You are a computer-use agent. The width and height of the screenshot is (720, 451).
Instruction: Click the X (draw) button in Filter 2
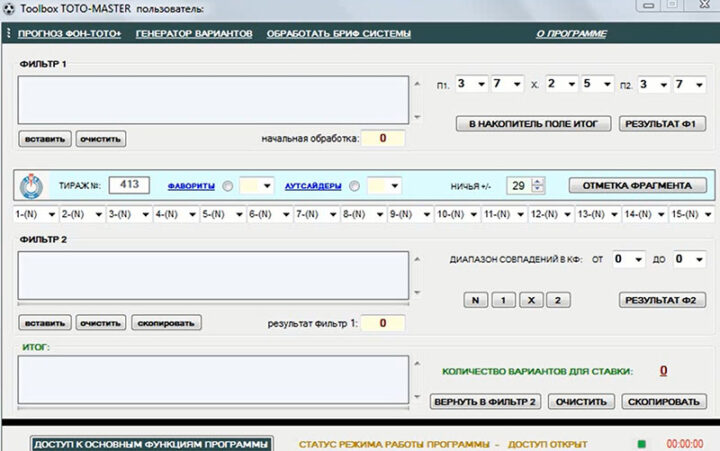pyautogui.click(x=530, y=299)
